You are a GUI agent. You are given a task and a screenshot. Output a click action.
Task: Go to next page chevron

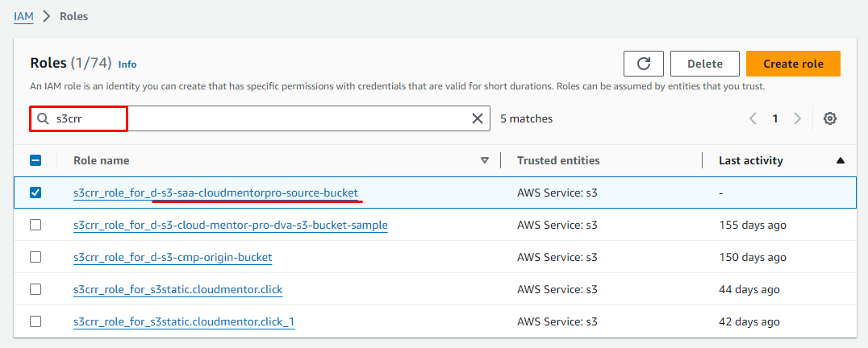tap(797, 118)
